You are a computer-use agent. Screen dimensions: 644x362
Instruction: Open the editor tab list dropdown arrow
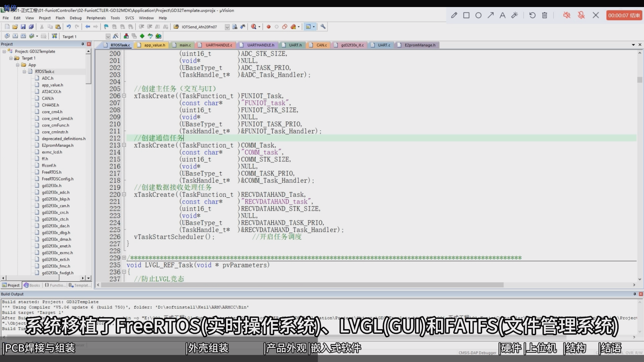(x=633, y=45)
